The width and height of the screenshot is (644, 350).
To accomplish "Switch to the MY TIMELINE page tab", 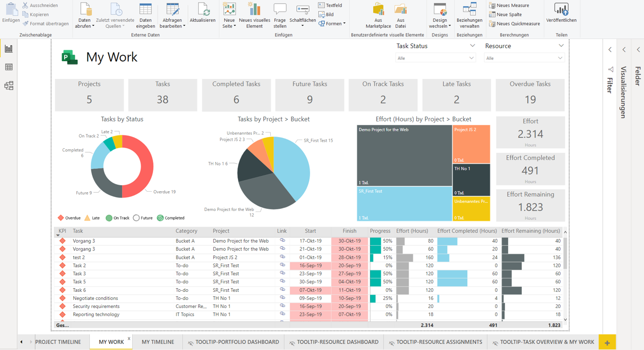I will pyautogui.click(x=157, y=342).
